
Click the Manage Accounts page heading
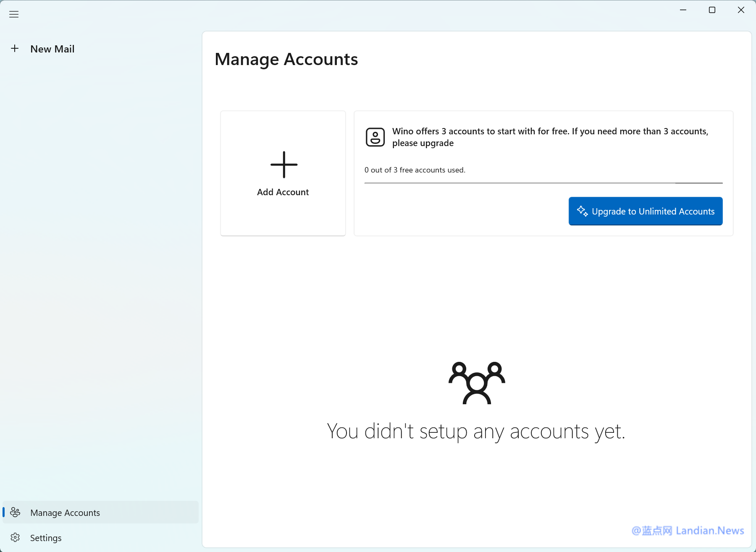(x=286, y=59)
